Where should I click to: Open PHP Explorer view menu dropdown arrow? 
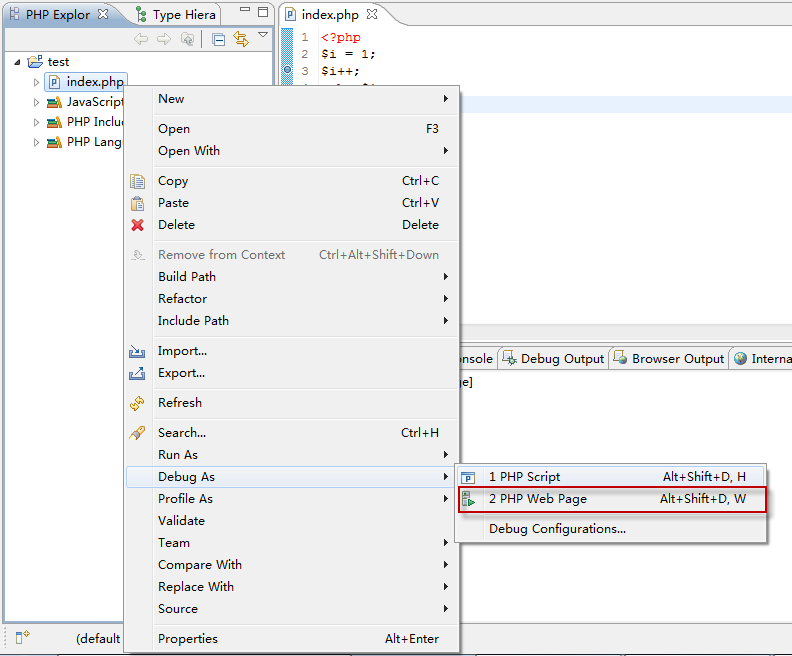click(263, 36)
